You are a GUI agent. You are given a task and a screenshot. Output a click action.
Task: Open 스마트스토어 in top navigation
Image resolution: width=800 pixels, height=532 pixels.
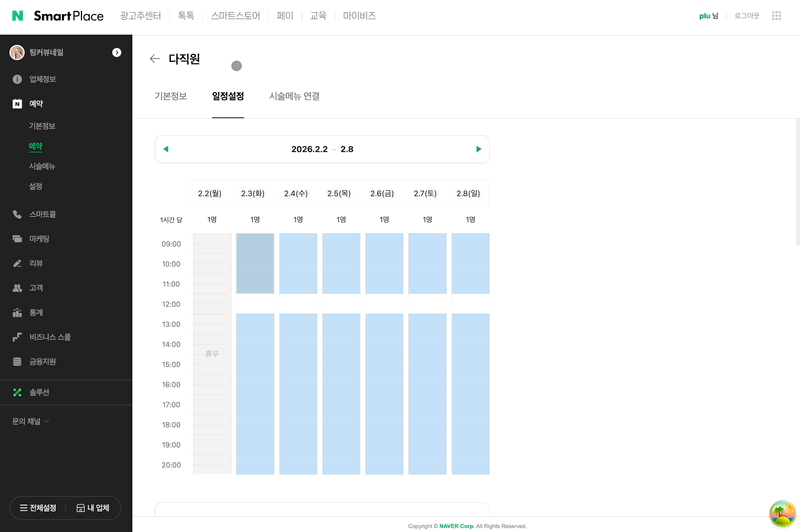[x=236, y=16]
